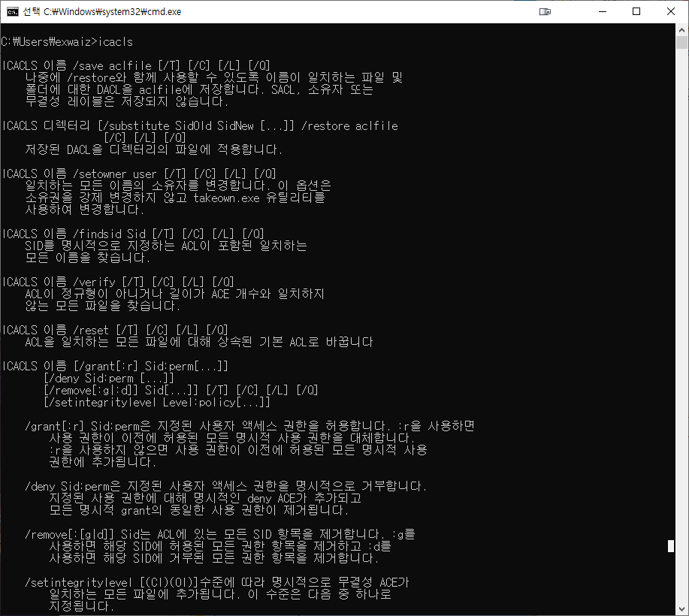Click the tablet mode icon in title bar
This screenshot has height=616, width=689.
(545, 11)
